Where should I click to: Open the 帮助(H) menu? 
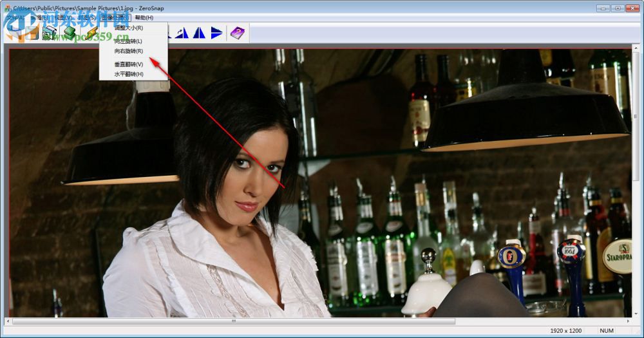click(144, 17)
